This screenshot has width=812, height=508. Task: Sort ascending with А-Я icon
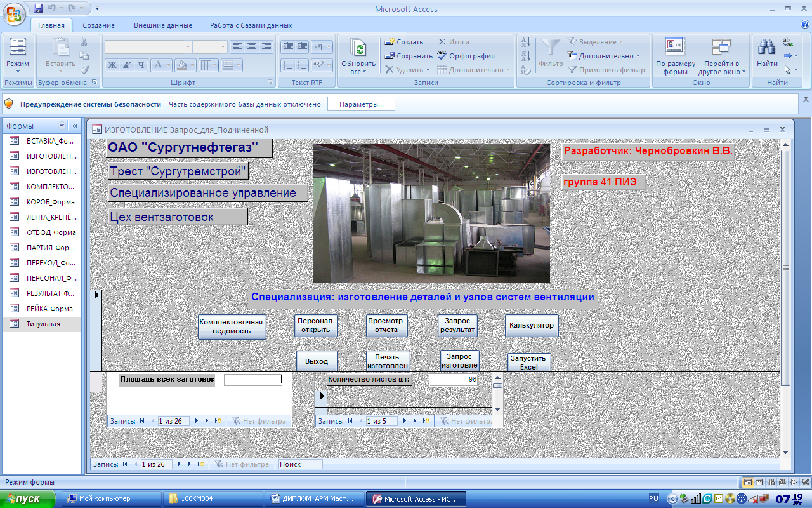[525, 42]
